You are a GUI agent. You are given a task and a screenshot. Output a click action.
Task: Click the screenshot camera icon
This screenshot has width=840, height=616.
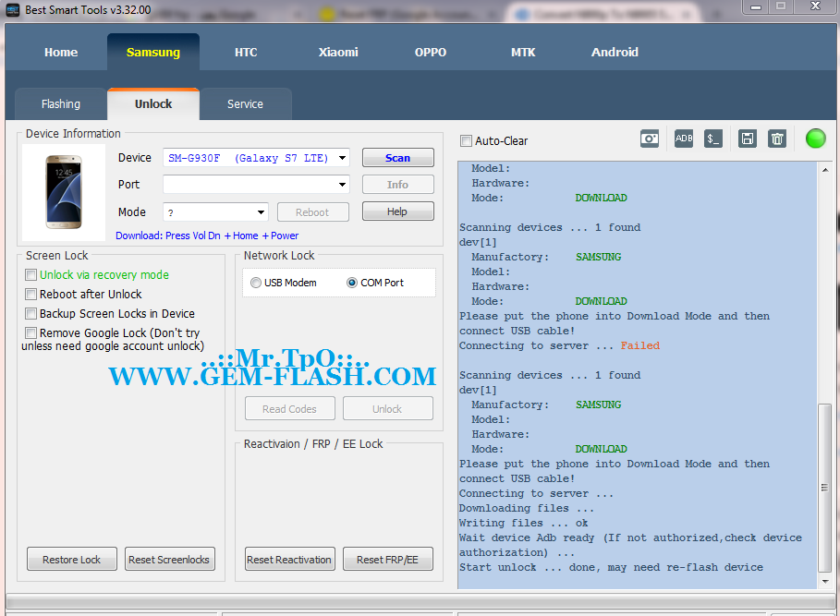tap(650, 139)
